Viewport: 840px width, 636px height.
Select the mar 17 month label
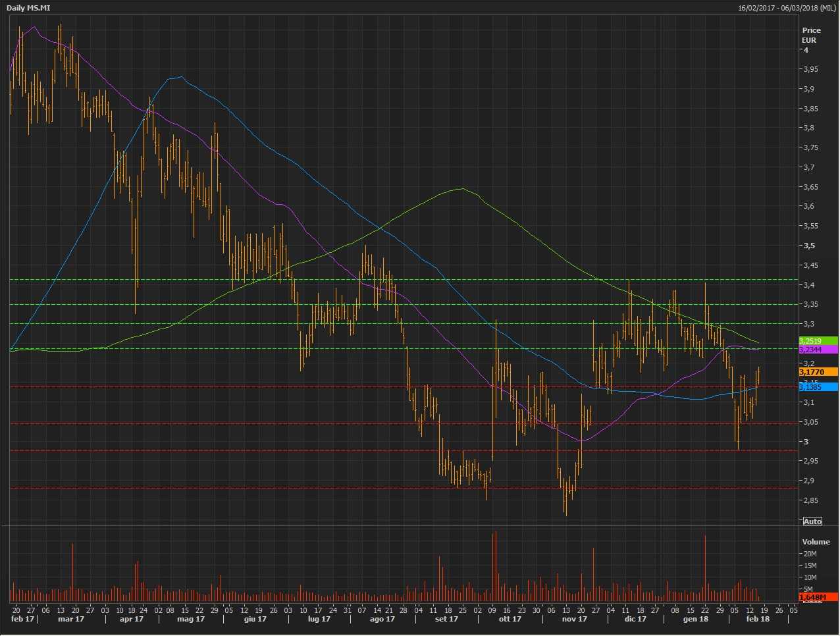click(71, 619)
